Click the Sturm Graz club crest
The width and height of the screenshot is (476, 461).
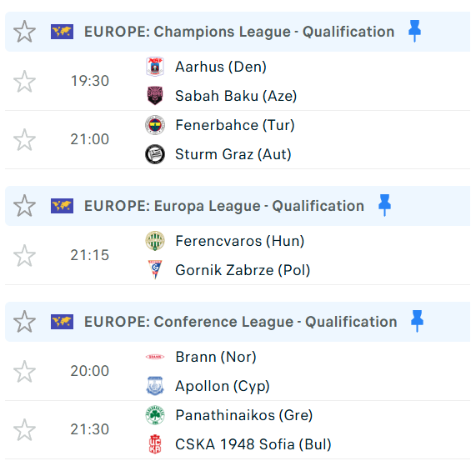coord(155,154)
